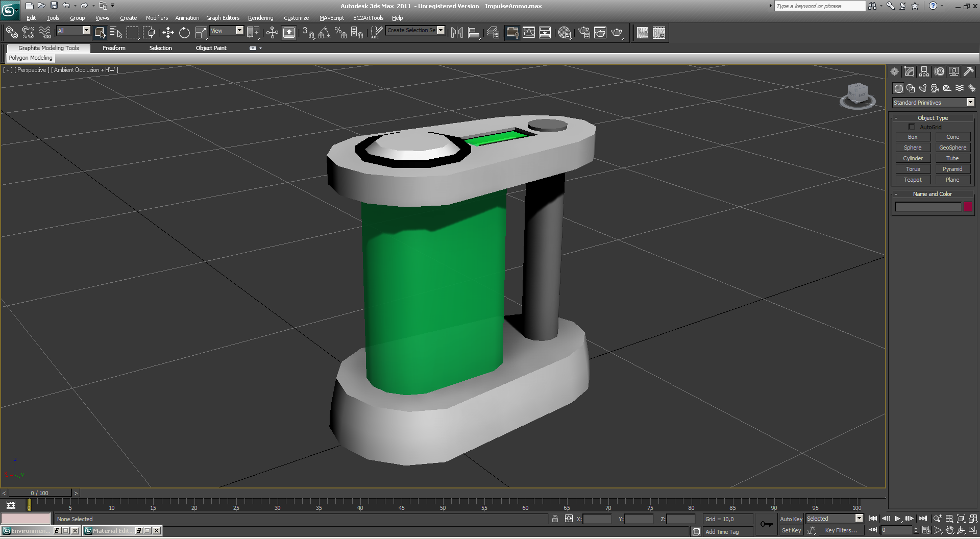Toggle the selection lock icon
980x539 pixels.
click(555, 519)
